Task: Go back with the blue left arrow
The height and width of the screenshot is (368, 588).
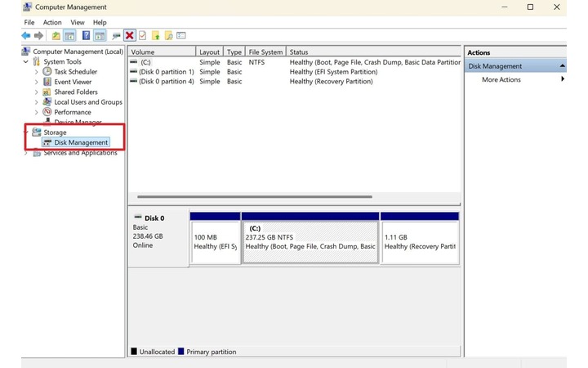Action: pos(26,36)
